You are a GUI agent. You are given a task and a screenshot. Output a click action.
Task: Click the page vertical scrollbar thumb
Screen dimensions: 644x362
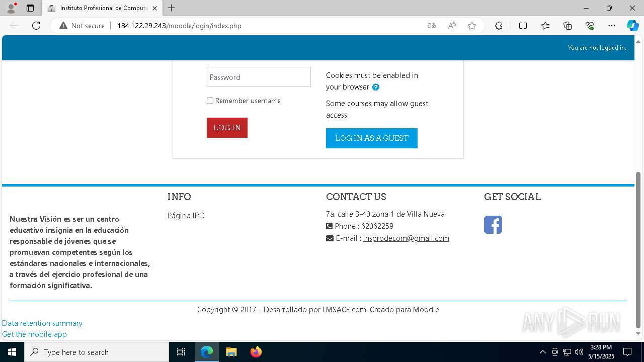[638, 249]
